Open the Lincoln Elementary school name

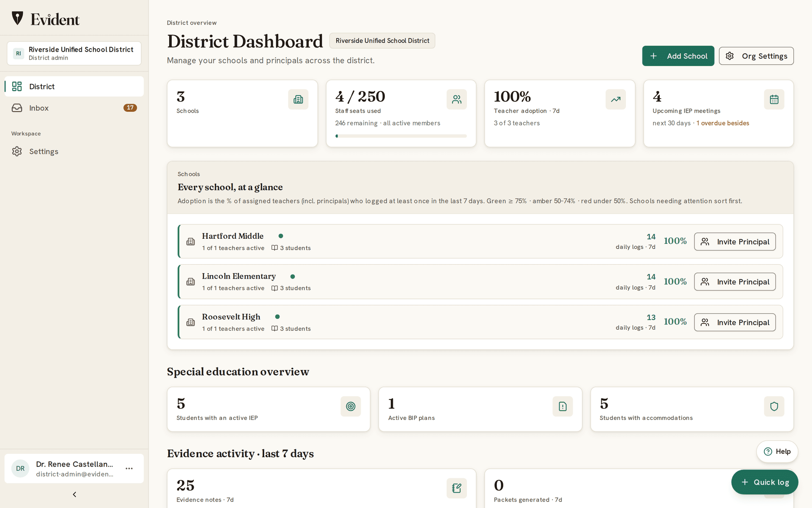pyautogui.click(x=239, y=276)
